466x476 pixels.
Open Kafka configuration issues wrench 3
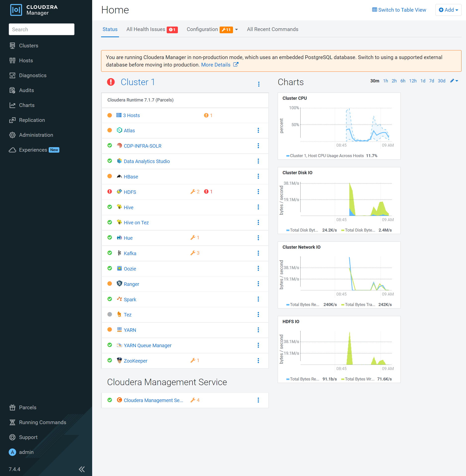pyautogui.click(x=195, y=253)
